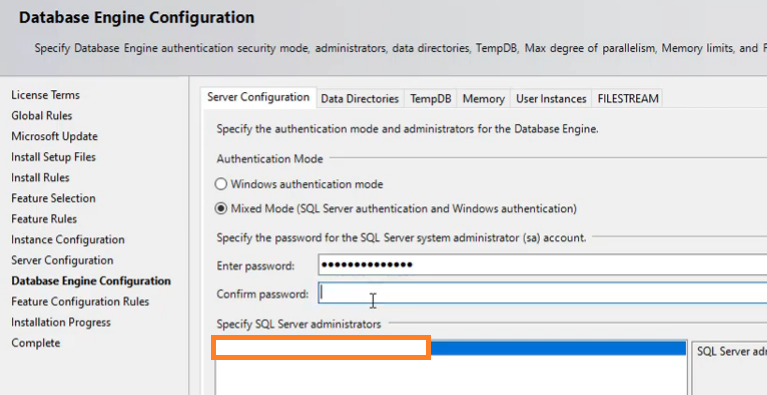Image resolution: width=767 pixels, height=395 pixels.
Task: Switch to the Data Directories tab
Action: coord(360,99)
